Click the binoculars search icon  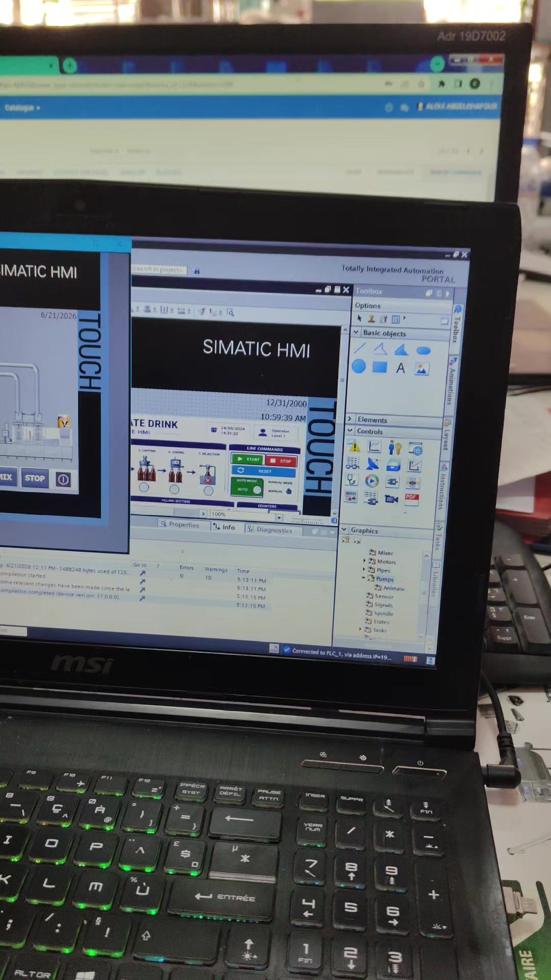coord(197,271)
